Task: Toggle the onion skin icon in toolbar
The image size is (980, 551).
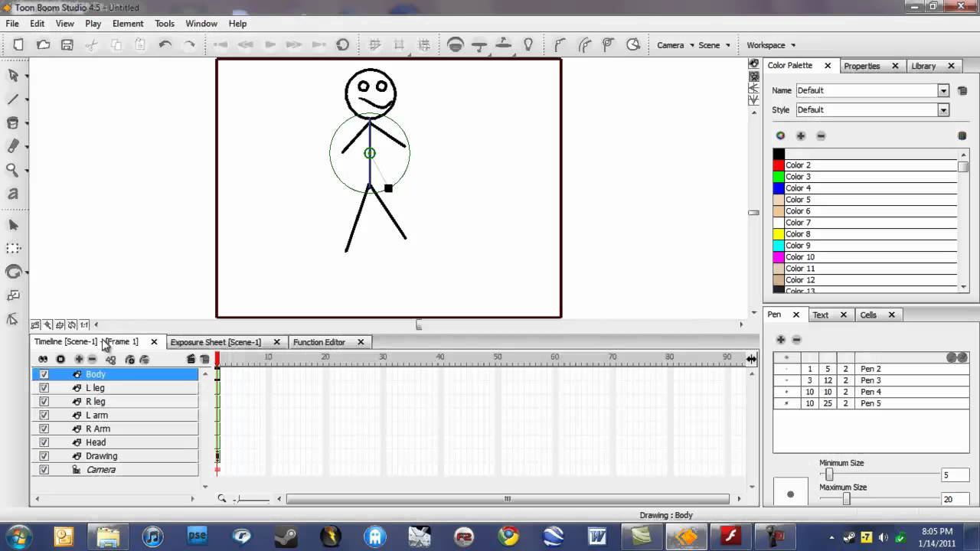Action: (456, 45)
